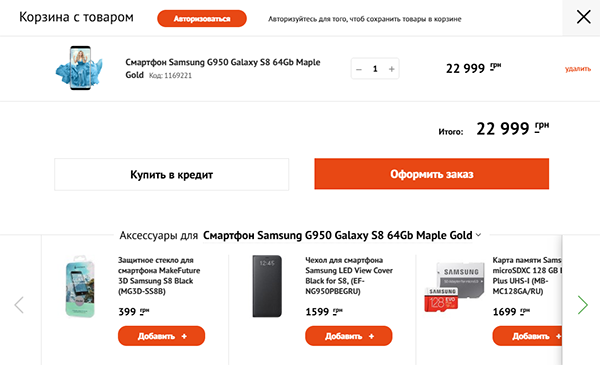Screen dimensions: 600x365
Task: Open the protective glass product image
Action: pos(80,286)
